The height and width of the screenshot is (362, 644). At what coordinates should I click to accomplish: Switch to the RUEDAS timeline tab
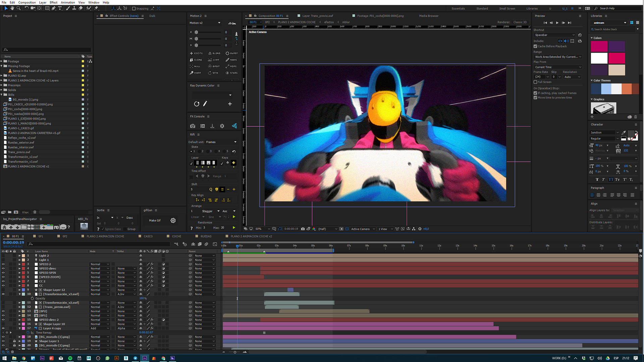[x=206, y=236]
